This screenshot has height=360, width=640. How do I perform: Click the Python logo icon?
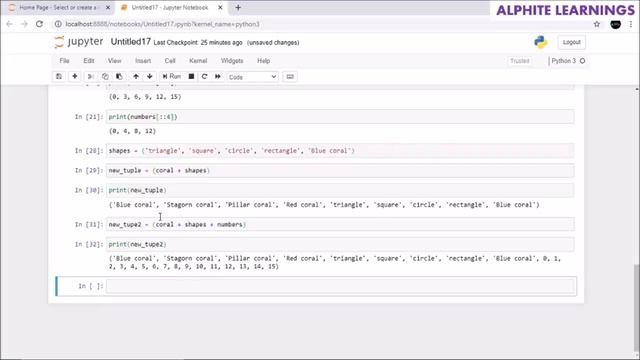pyautogui.click(x=540, y=42)
